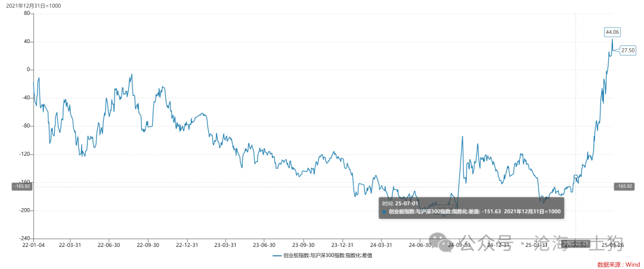644x269 pixels.
Task: Click the right -165.92 axis marker
Action: pyautogui.click(x=624, y=186)
